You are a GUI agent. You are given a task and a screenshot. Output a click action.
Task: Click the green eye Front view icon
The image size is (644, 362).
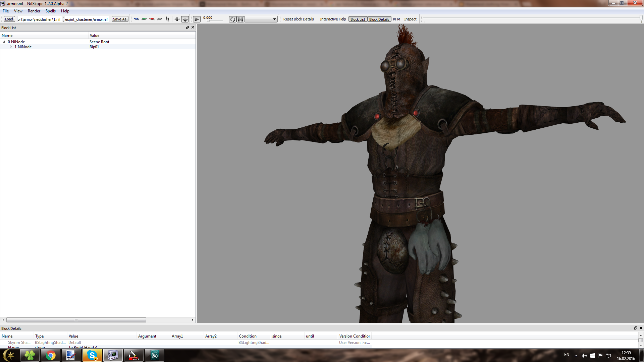(x=144, y=19)
